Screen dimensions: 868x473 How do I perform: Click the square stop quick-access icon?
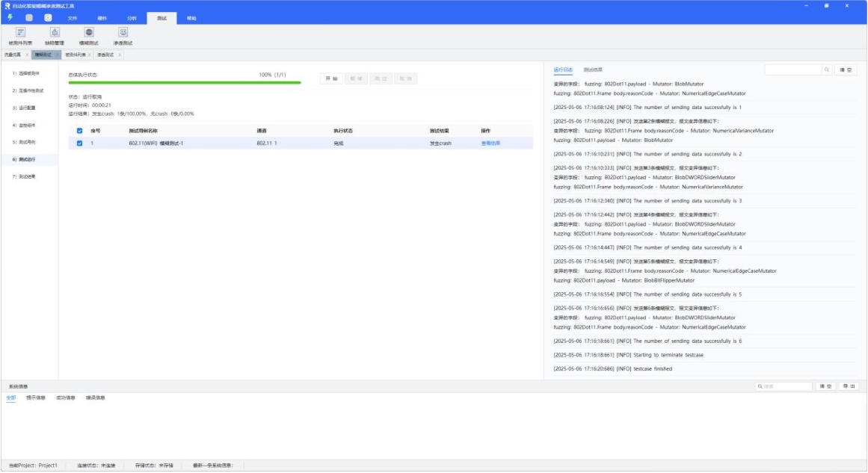pyautogui.click(x=29, y=18)
